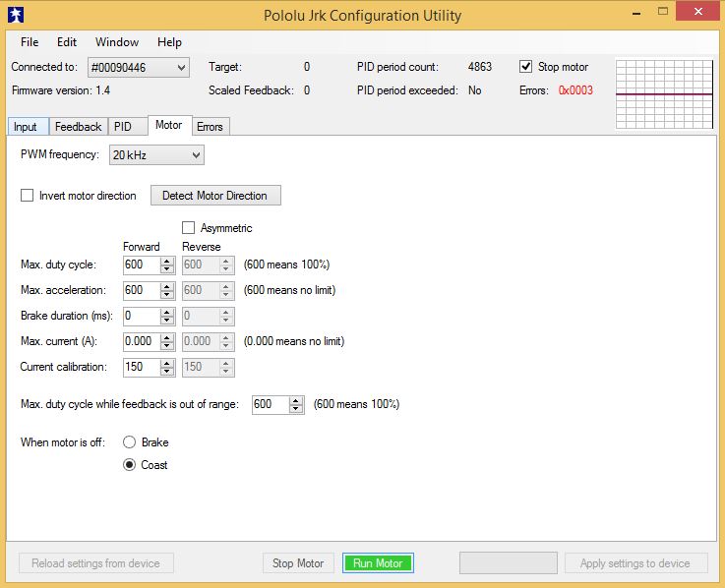Screen dimensions: 725x588
Task: Click the Detect Motor Direction button
Action: coord(214,196)
